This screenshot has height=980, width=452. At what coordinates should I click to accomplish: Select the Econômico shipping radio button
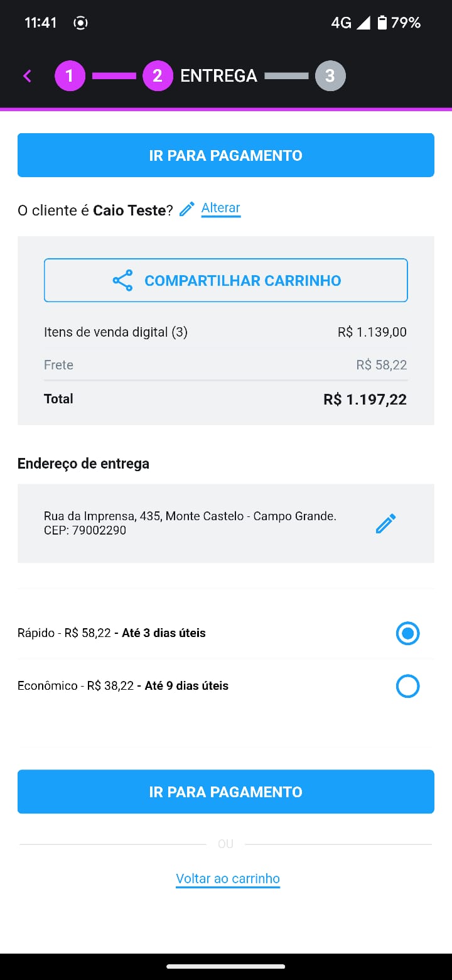pos(408,686)
